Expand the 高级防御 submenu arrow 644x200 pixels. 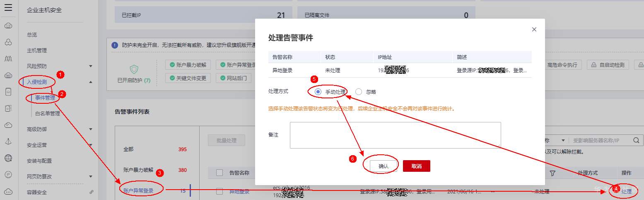click(91, 129)
